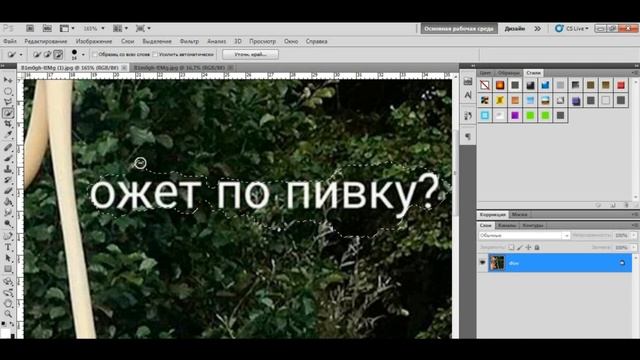Select the Quick Selection tool in toolbox
Image resolution: width=640 pixels, height=360 pixels.
click(x=8, y=113)
